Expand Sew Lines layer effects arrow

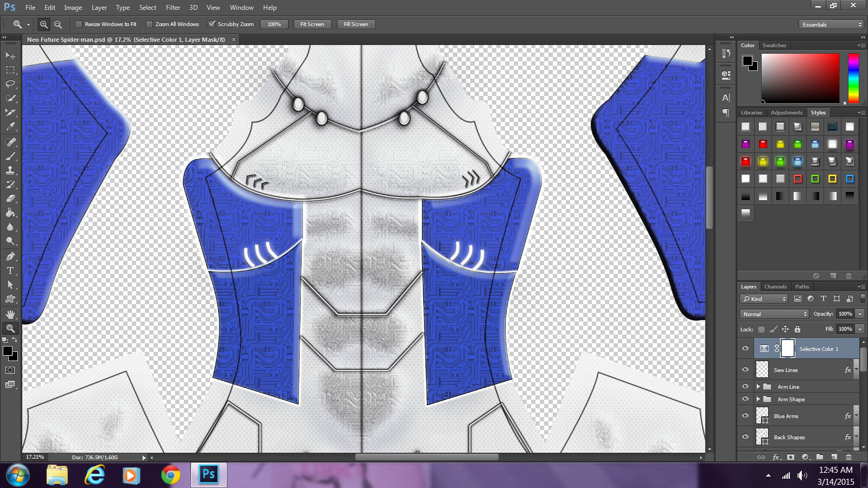[856, 370]
